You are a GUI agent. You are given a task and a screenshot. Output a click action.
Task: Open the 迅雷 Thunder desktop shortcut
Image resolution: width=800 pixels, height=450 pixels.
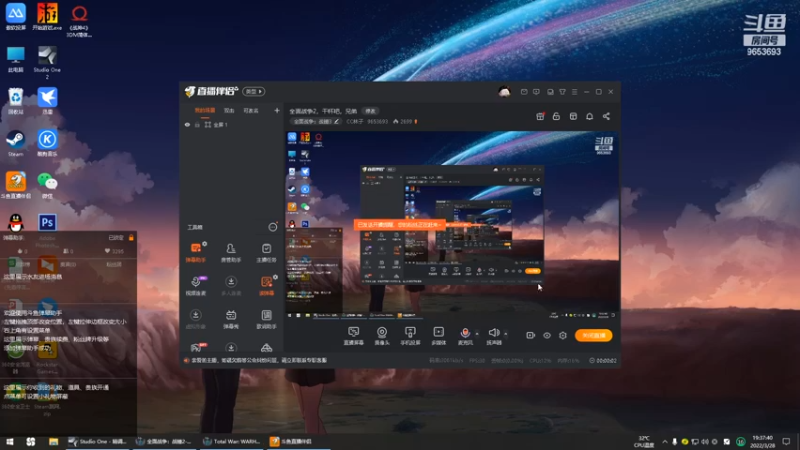click(x=47, y=101)
